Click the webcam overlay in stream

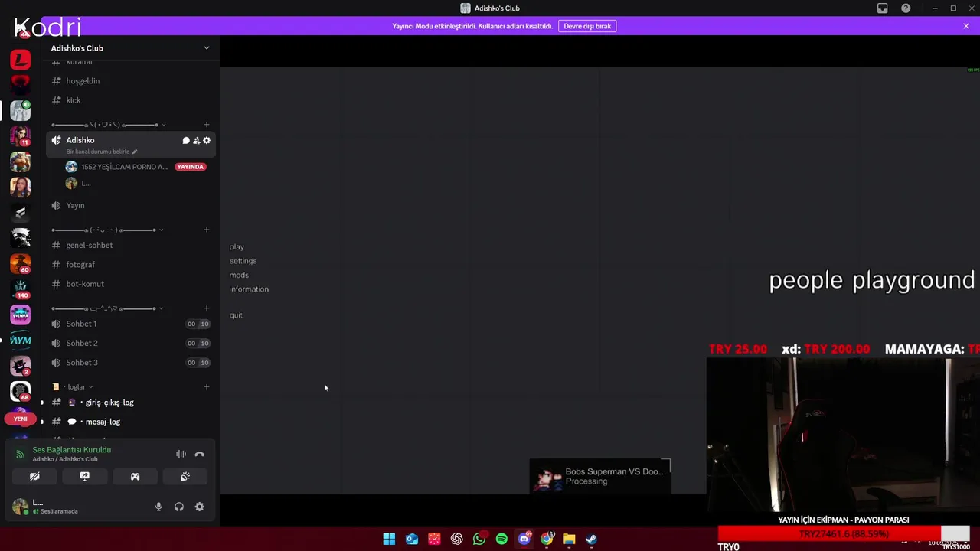pyautogui.click(x=843, y=435)
